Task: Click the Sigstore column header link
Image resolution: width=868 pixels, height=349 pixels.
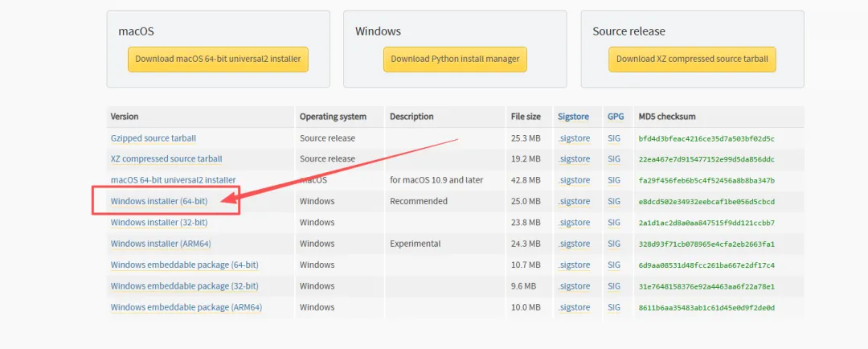Action: click(574, 117)
